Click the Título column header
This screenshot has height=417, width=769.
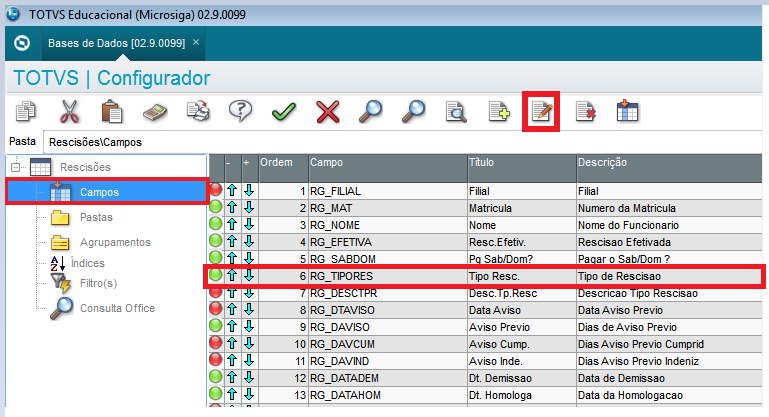pyautogui.click(x=522, y=168)
